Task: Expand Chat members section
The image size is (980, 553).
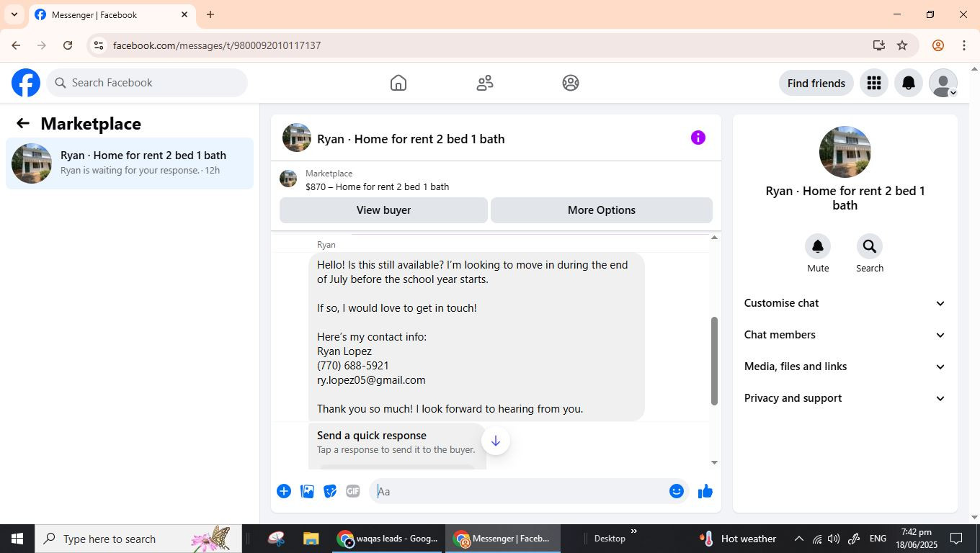Action: [x=845, y=335]
